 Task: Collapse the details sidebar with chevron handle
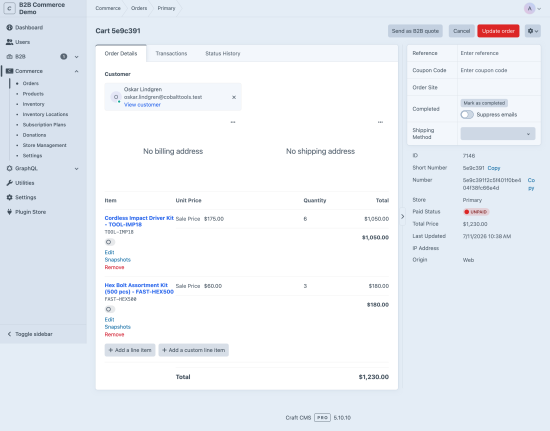(402, 216)
